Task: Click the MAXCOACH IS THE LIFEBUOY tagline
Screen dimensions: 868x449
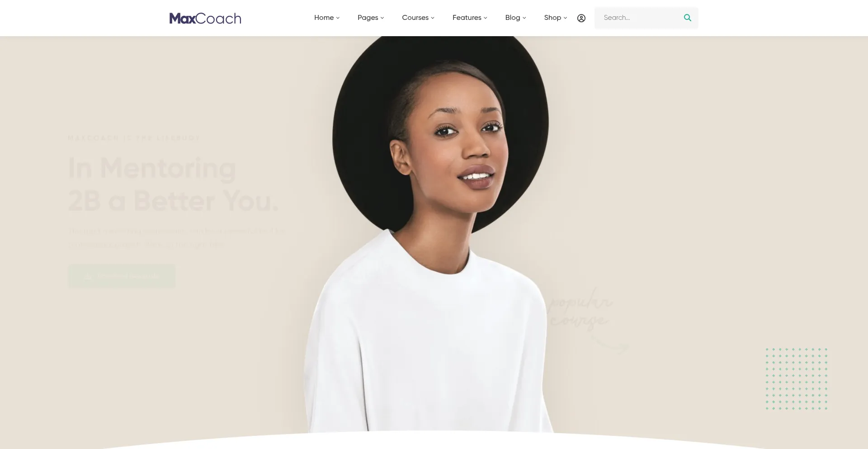Action: pos(134,138)
